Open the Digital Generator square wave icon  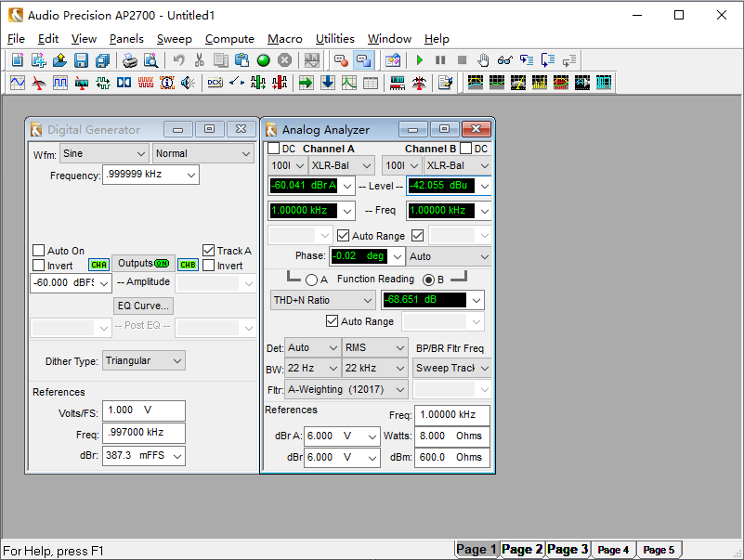tap(60, 83)
